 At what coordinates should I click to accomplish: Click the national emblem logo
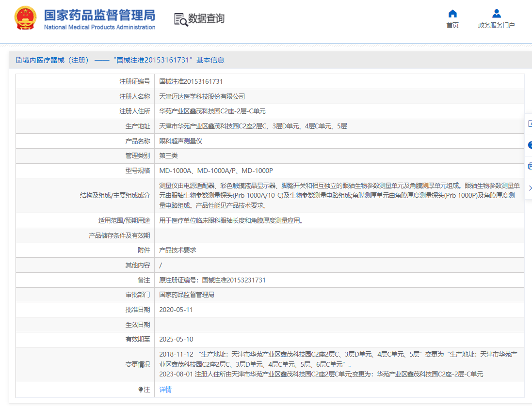[25, 18]
